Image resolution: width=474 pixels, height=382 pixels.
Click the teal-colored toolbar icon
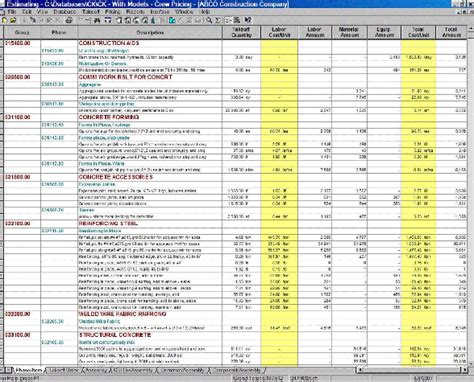click(x=172, y=20)
